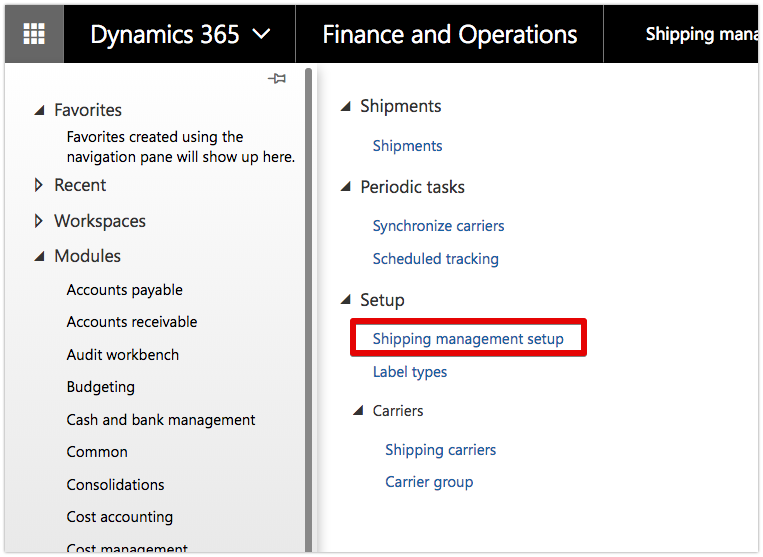Go to Label types

(x=410, y=372)
